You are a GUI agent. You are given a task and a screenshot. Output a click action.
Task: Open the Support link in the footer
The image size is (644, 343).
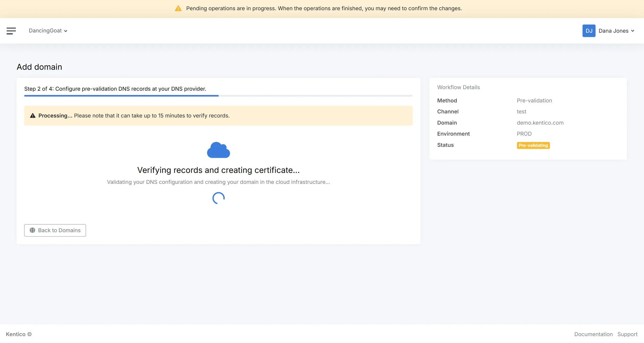[x=627, y=334]
